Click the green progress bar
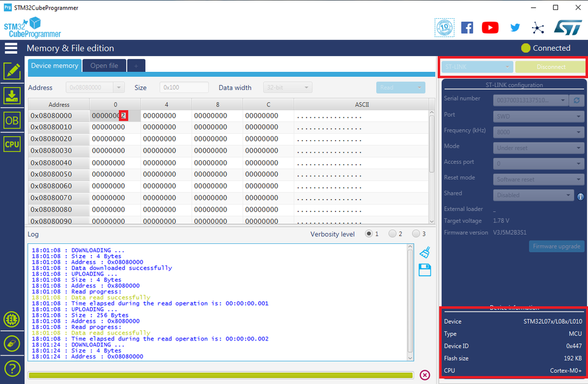588x384 pixels. pyautogui.click(x=221, y=375)
